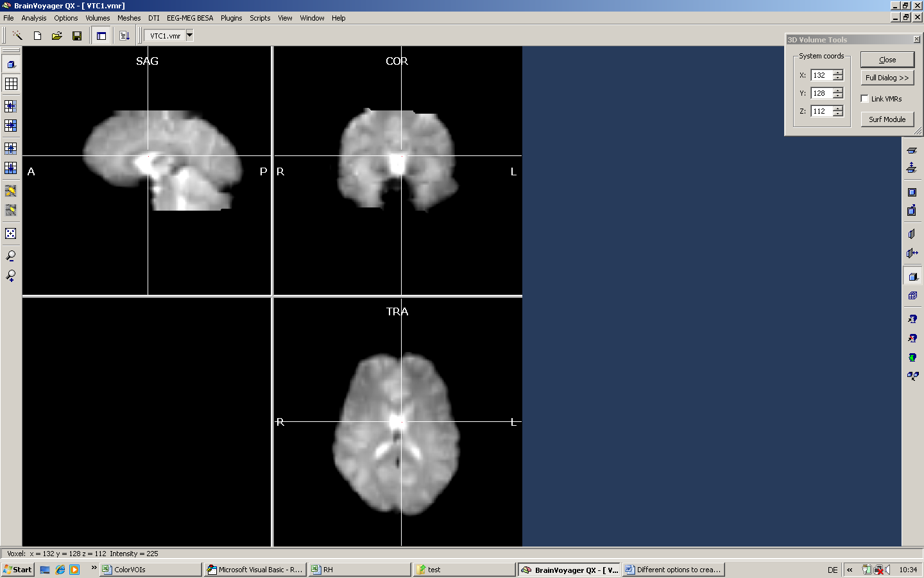Image resolution: width=924 pixels, height=578 pixels.
Task: Select the blue 3D cube icon in left toolbar
Action: coord(11,64)
